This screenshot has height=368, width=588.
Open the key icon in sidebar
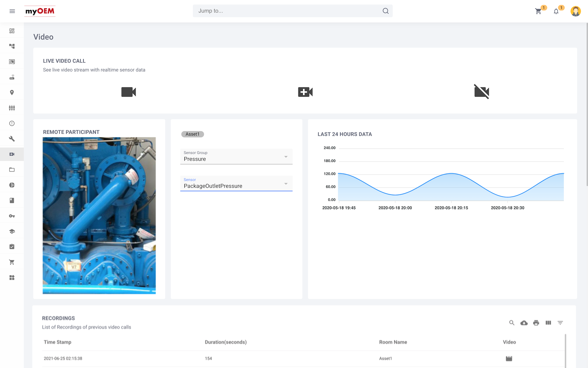[12, 216]
